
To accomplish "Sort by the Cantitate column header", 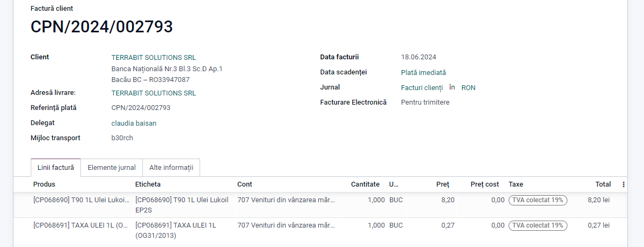I will tap(365, 184).
